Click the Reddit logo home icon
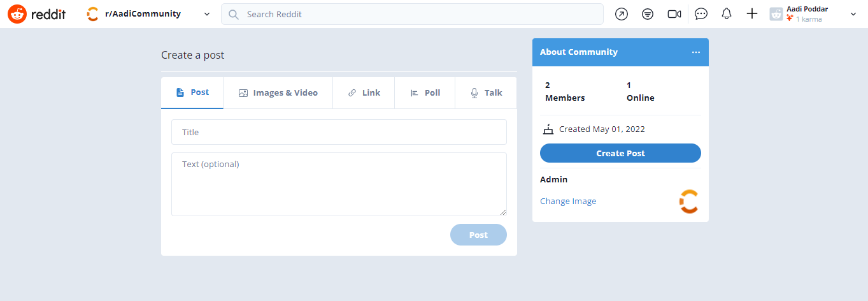The image size is (868, 301). click(x=17, y=14)
